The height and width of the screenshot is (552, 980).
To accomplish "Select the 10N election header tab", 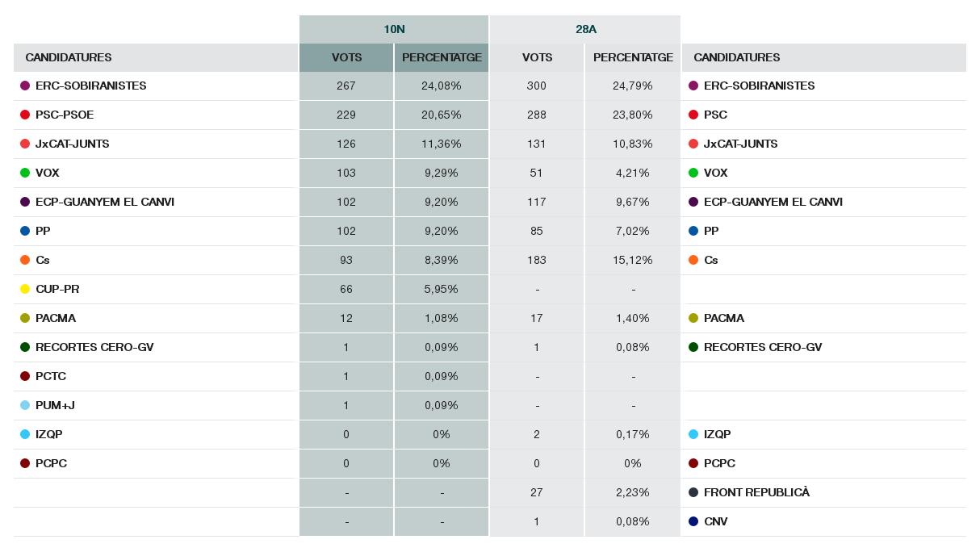I will click(394, 29).
